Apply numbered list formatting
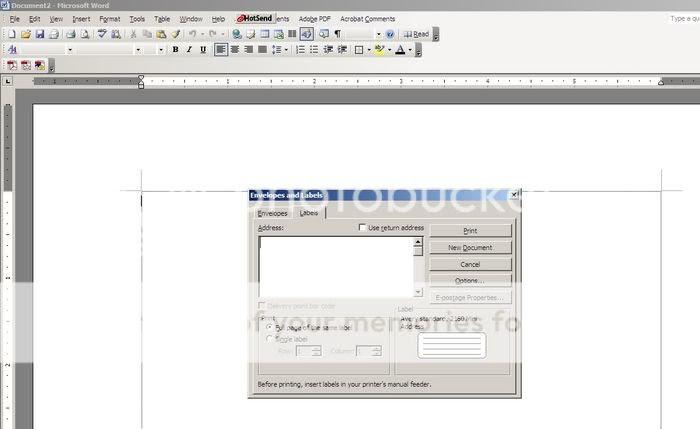The width and height of the screenshot is (700, 429). tap(300, 50)
